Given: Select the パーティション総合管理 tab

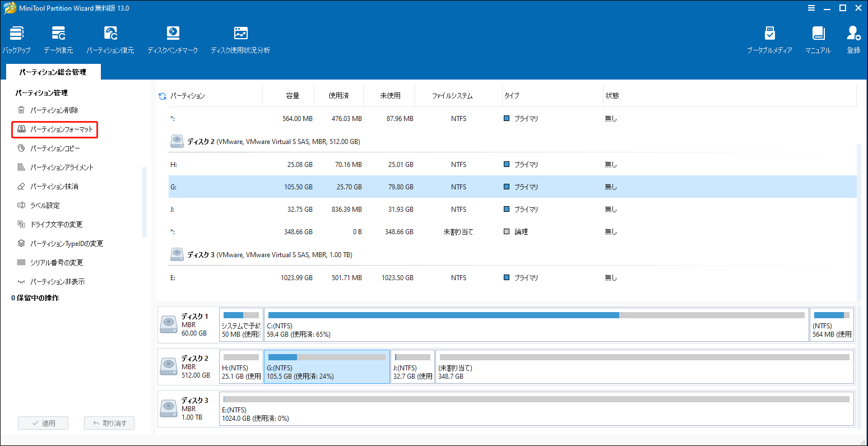Looking at the screenshot, I should [x=53, y=72].
